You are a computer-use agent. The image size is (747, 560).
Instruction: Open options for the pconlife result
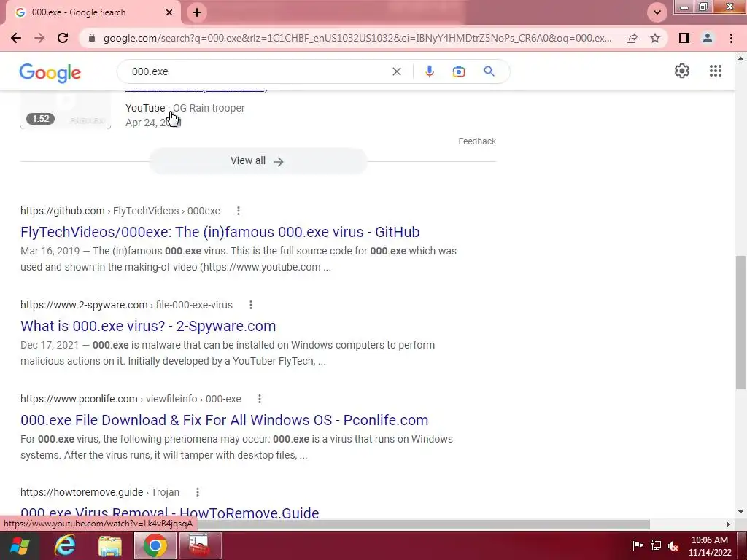(259, 399)
